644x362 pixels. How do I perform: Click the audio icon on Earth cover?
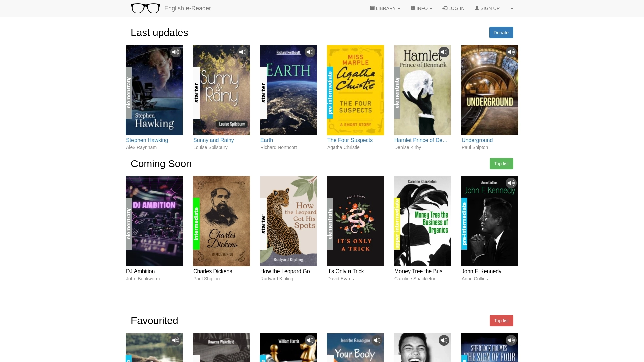pos(310,52)
